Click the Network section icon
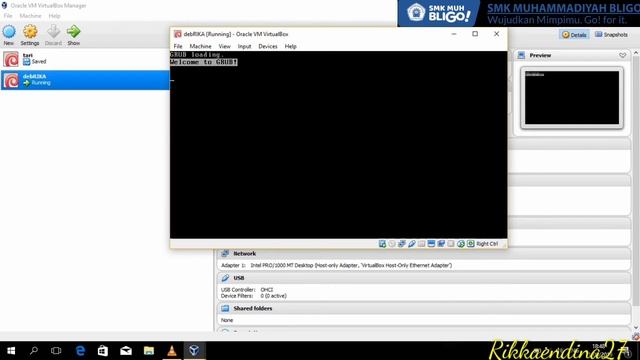Image resolution: width=640 pixels, height=360 pixels. click(225, 253)
